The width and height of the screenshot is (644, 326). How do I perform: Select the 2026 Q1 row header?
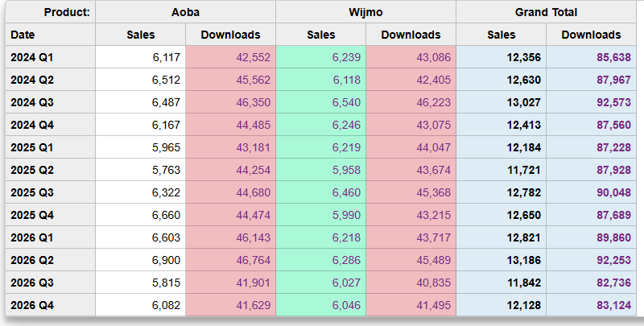tap(51, 237)
